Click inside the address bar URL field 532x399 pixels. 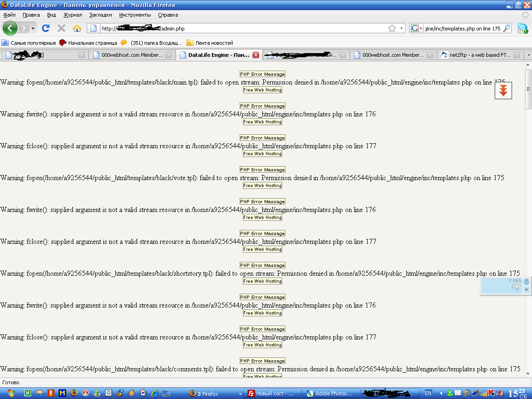pyautogui.click(x=240, y=29)
